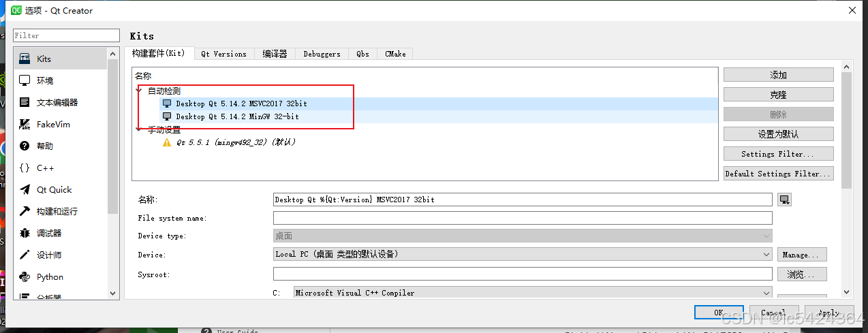Open the 构建和运行 build and run category
Viewport: 868px width, 333px height.
coord(60,211)
